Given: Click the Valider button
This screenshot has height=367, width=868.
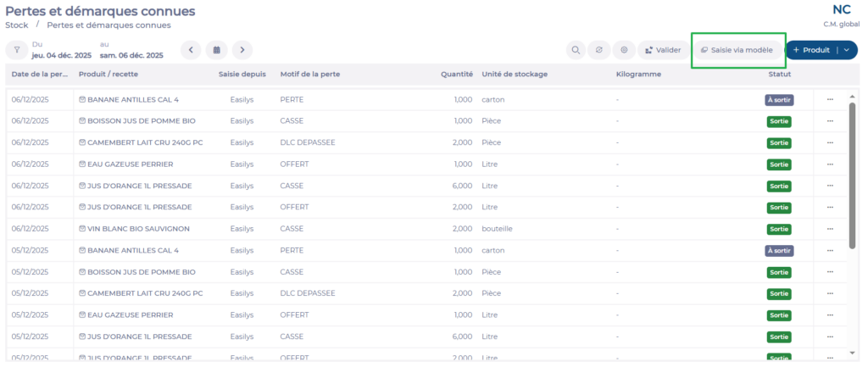Looking at the screenshot, I should 663,50.
